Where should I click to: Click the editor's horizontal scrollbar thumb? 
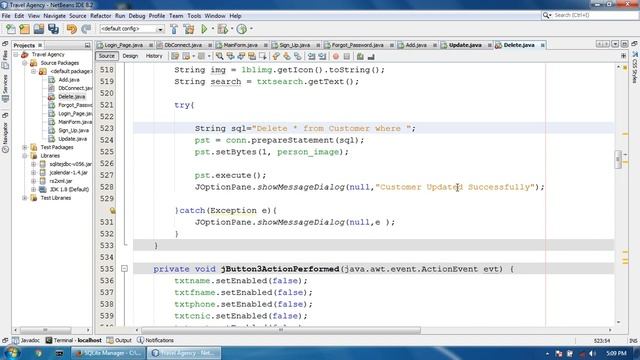281,330
